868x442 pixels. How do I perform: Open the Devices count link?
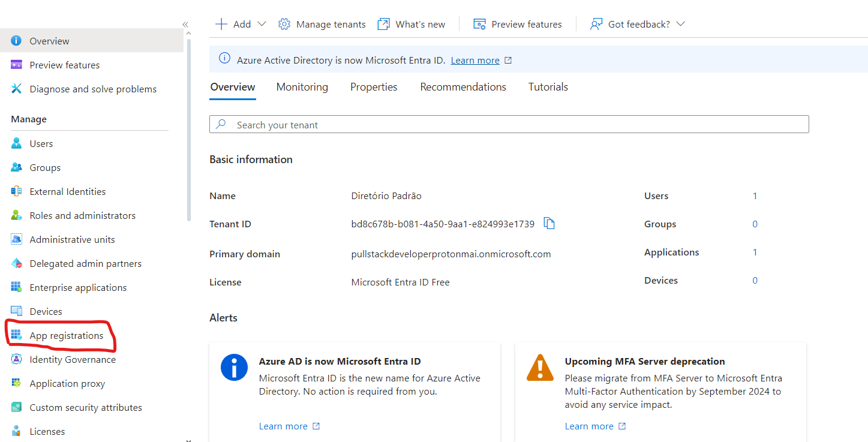(x=755, y=281)
